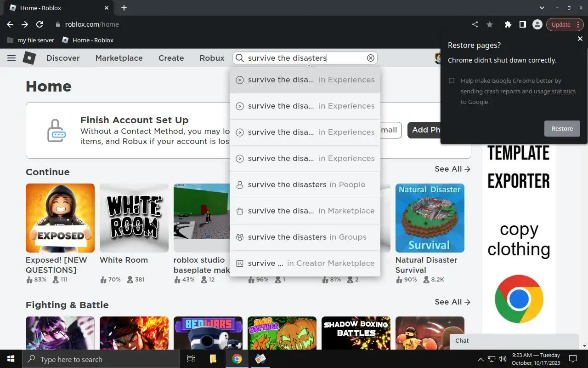The width and height of the screenshot is (588, 368).
Task: Open Task View on taskbar
Action: click(191, 359)
